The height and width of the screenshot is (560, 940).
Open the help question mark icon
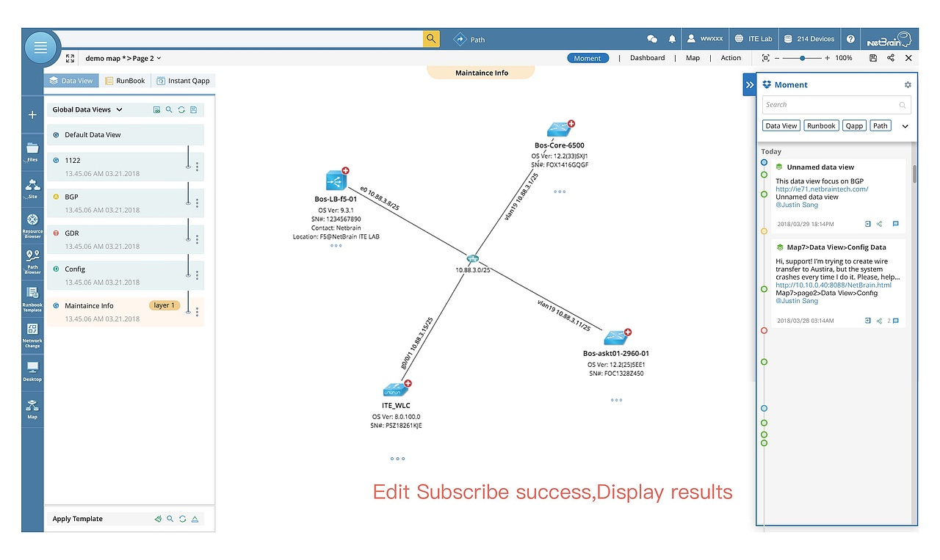tap(850, 39)
